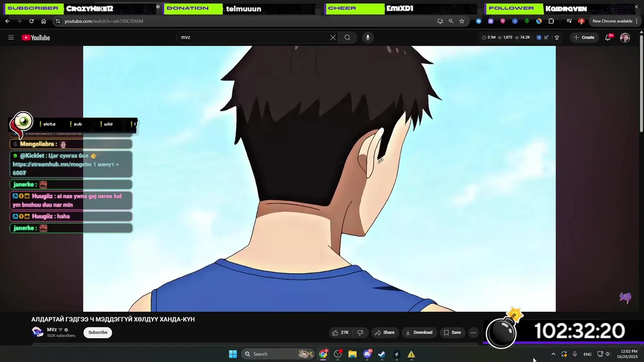This screenshot has height=362, width=644.
Task: Save the video to playlist
Action: coord(452,332)
